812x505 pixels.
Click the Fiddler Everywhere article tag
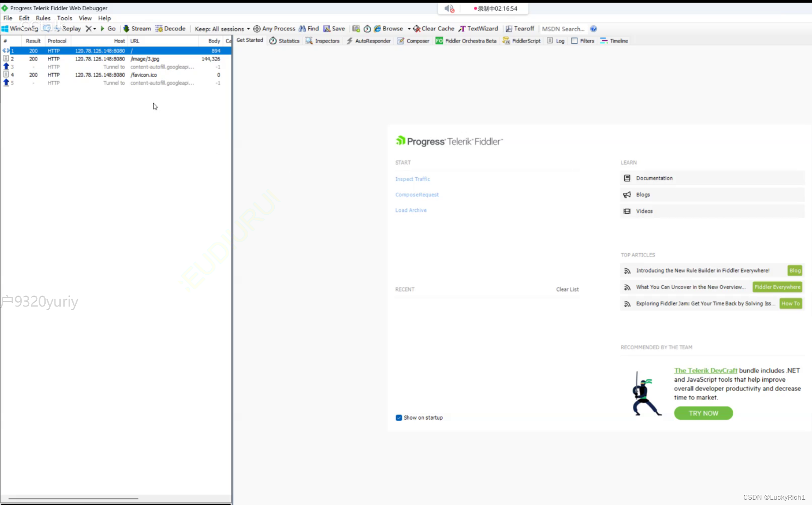(777, 287)
